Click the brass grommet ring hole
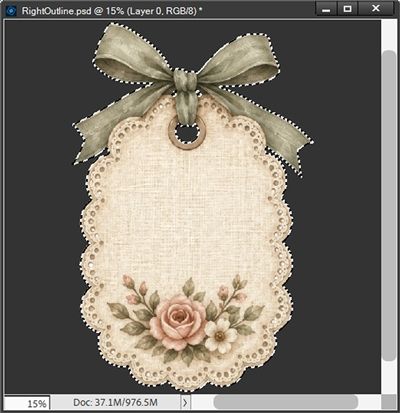This screenshot has height=413, width=400. (x=187, y=133)
